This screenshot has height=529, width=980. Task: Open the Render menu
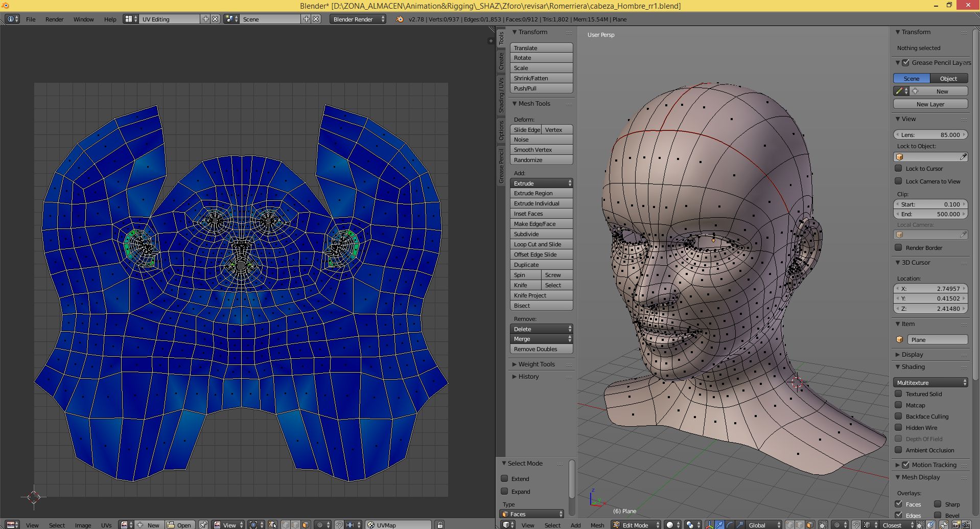coord(54,19)
